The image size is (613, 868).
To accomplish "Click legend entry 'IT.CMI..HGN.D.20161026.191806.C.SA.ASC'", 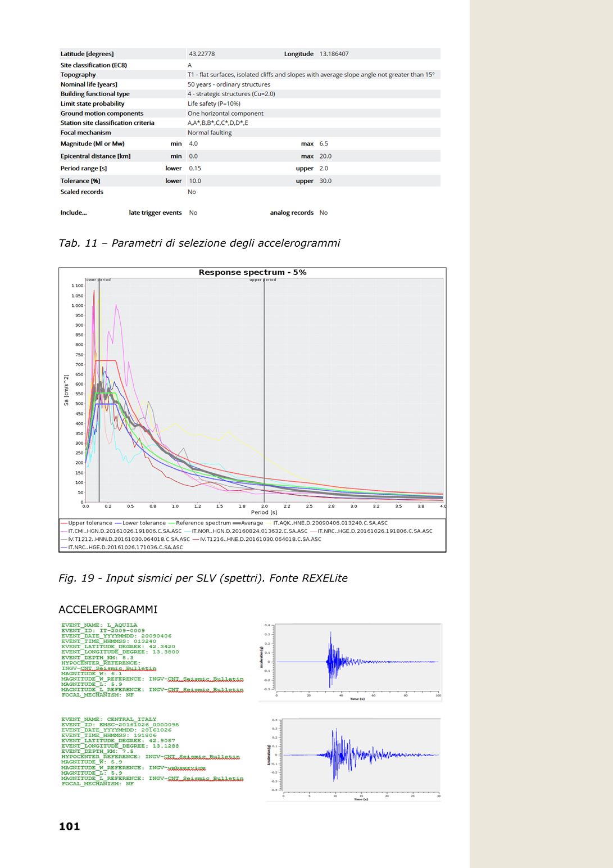I will 122,531.
